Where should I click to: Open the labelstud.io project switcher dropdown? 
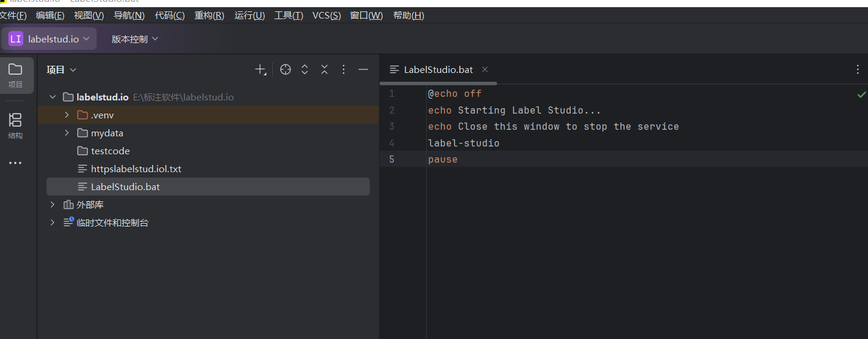click(49, 39)
